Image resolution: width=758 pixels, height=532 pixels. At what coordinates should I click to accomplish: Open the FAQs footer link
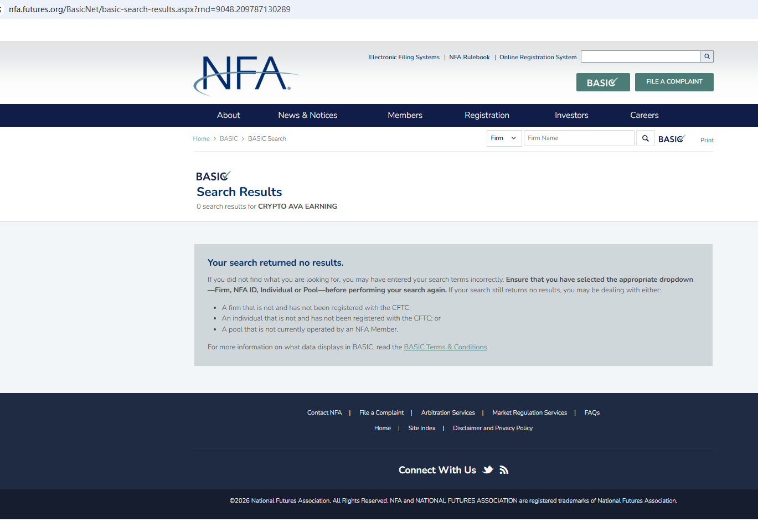click(592, 413)
